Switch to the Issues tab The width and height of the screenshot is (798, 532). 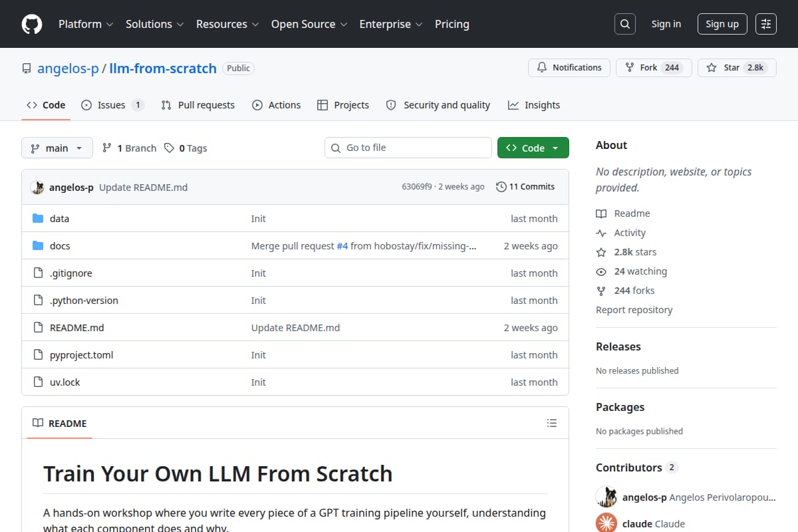[112, 105]
